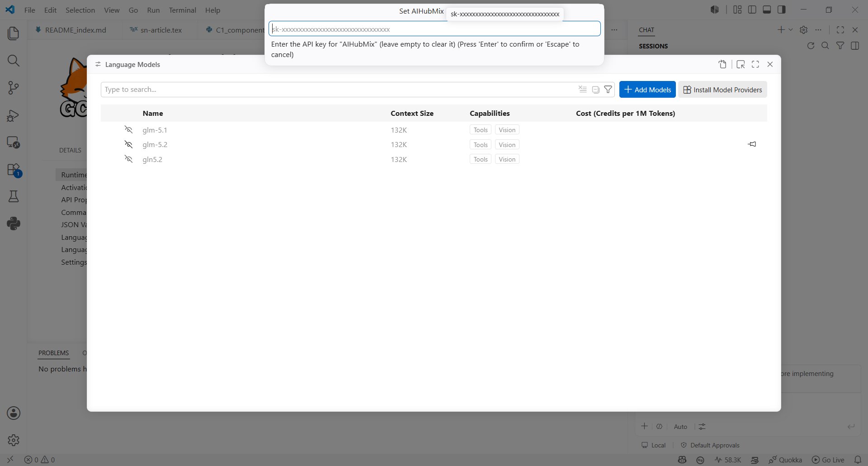
Task: Click the Quokka status bar item
Action: (786, 460)
